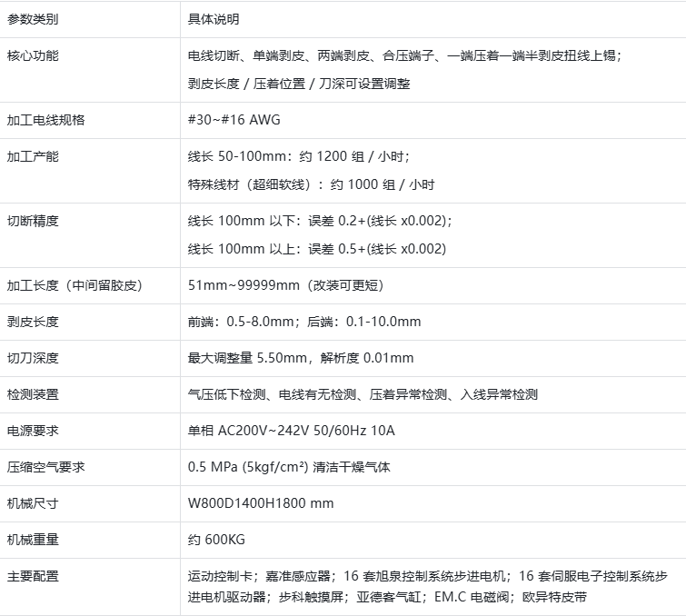The image size is (686, 616).
Task: Click the 切断精度 row label
Action: pyautogui.click(x=33, y=221)
